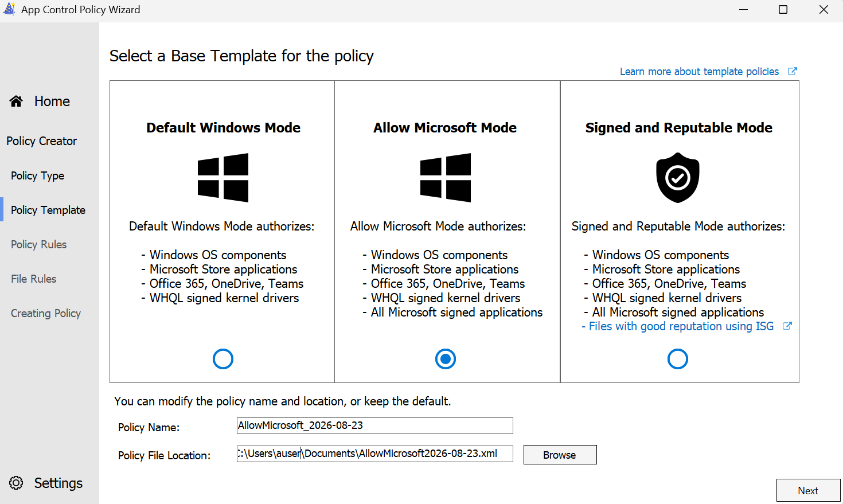Open Learn more about template policies link
Screen dimensions: 843x504
pyautogui.click(x=699, y=71)
